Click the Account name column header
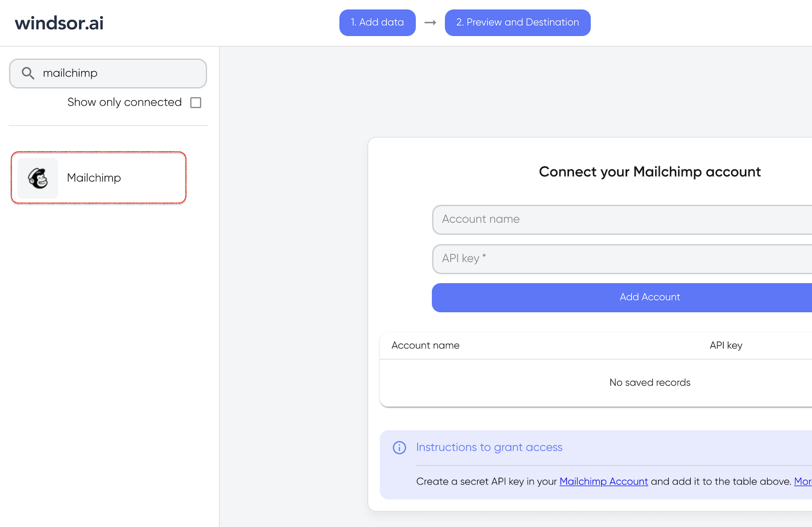Viewport: 812px width, 527px height. [426, 345]
